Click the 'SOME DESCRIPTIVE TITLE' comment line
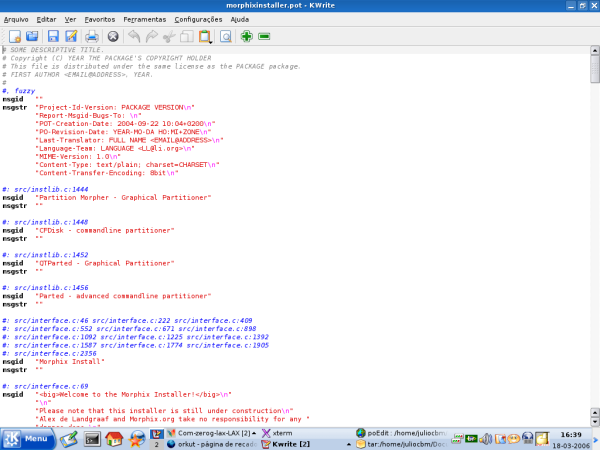This screenshot has width=600, height=450. click(53, 50)
